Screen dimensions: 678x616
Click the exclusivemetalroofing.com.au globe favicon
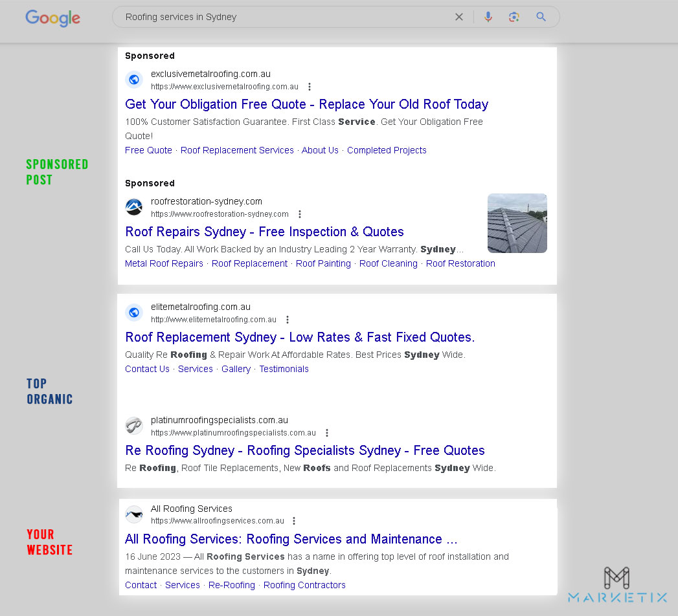[134, 79]
